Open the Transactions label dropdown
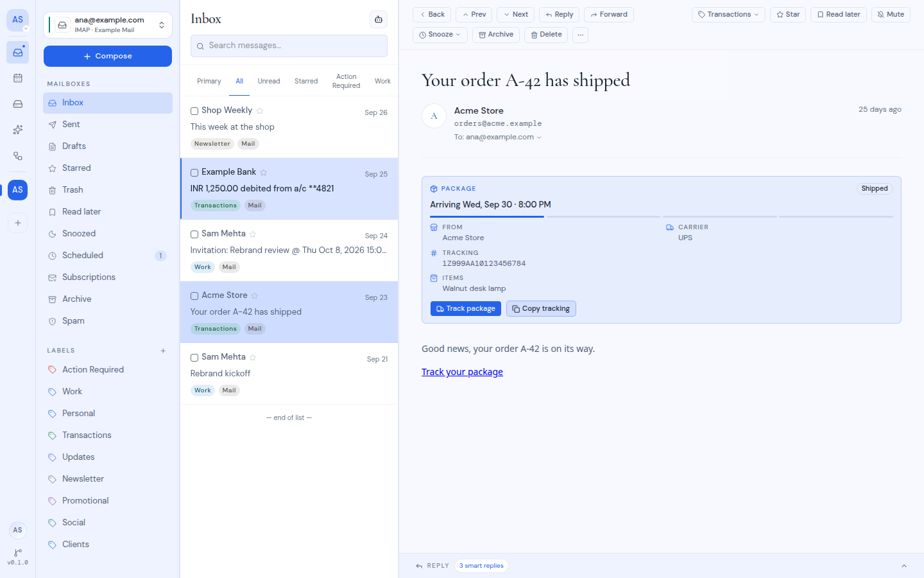The width and height of the screenshot is (924, 578). [728, 15]
